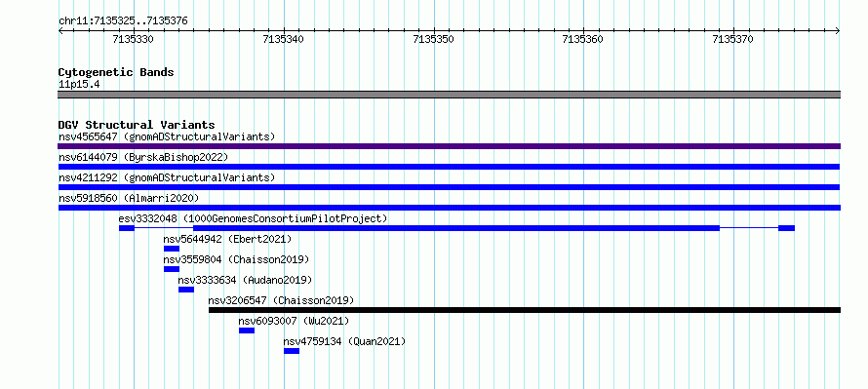Select the long esv3332048 middle block

456,228
